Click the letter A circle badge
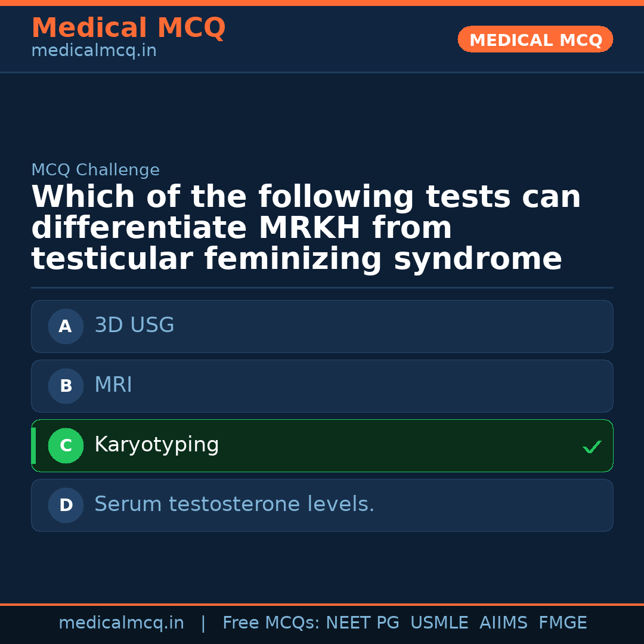Screen dimensions: 644x644 click(66, 326)
